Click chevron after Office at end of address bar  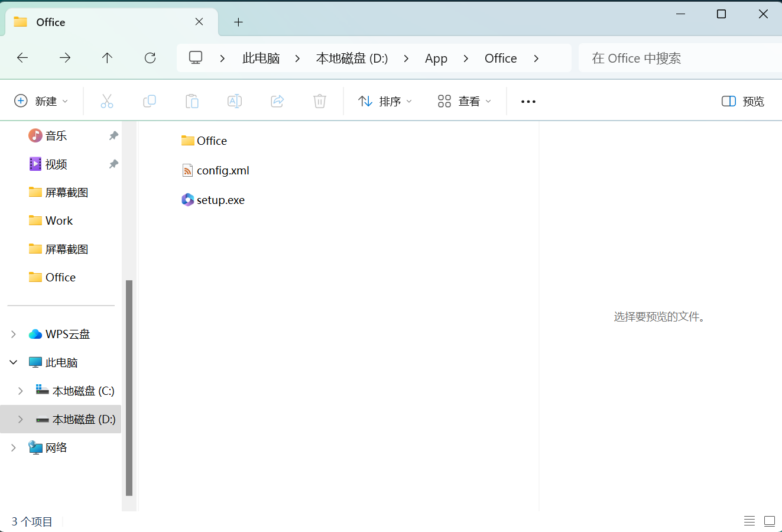536,58
